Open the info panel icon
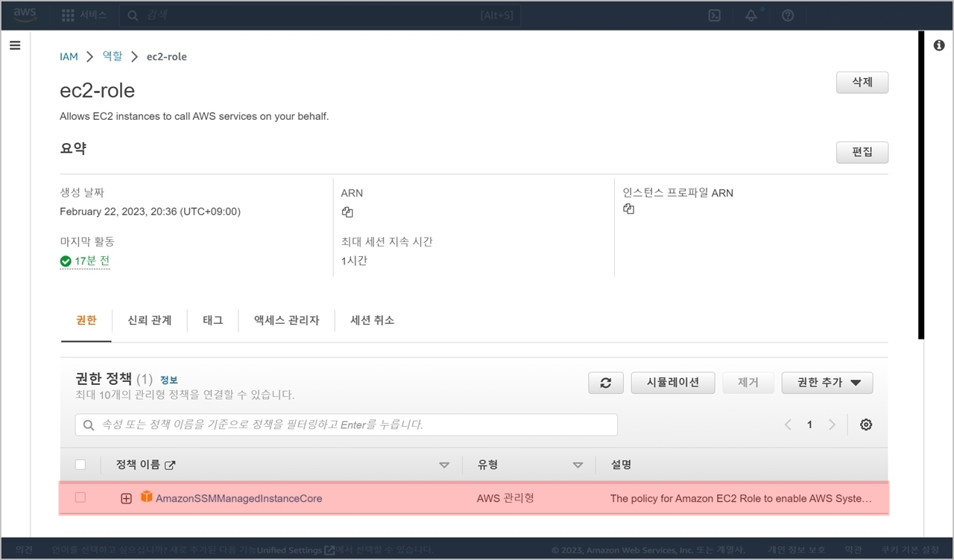The image size is (954, 560). pos(939,45)
